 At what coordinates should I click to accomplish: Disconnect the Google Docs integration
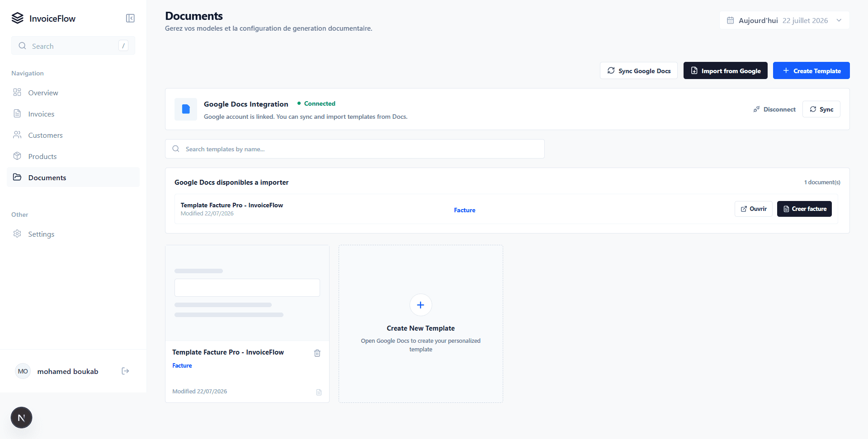coord(774,109)
